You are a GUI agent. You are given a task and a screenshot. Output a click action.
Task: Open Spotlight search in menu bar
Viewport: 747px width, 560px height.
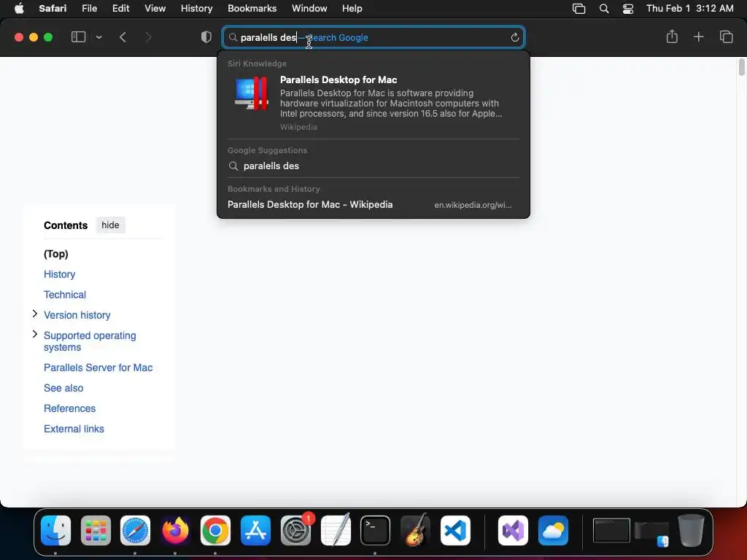(603, 9)
